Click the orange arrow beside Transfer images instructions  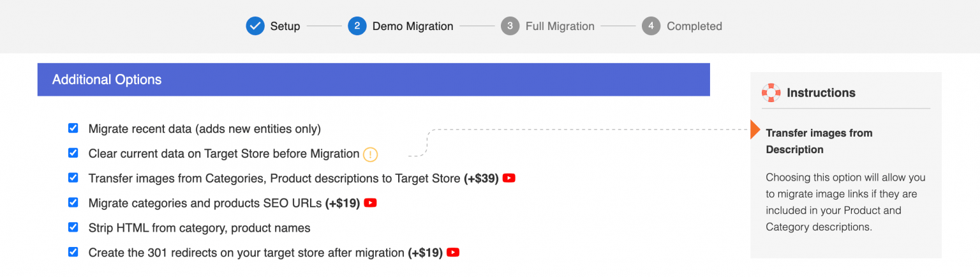[x=755, y=130]
